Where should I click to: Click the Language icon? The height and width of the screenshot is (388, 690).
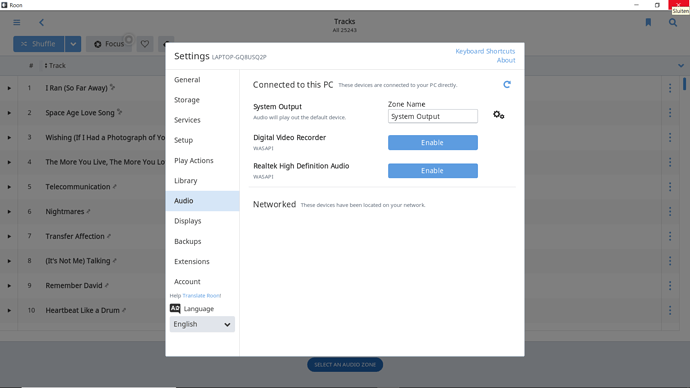175,308
